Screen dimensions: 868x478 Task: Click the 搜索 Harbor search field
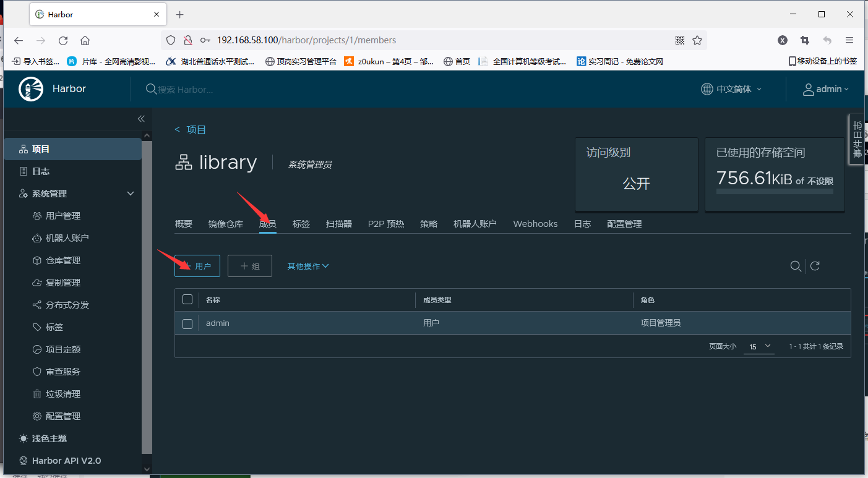(186, 89)
